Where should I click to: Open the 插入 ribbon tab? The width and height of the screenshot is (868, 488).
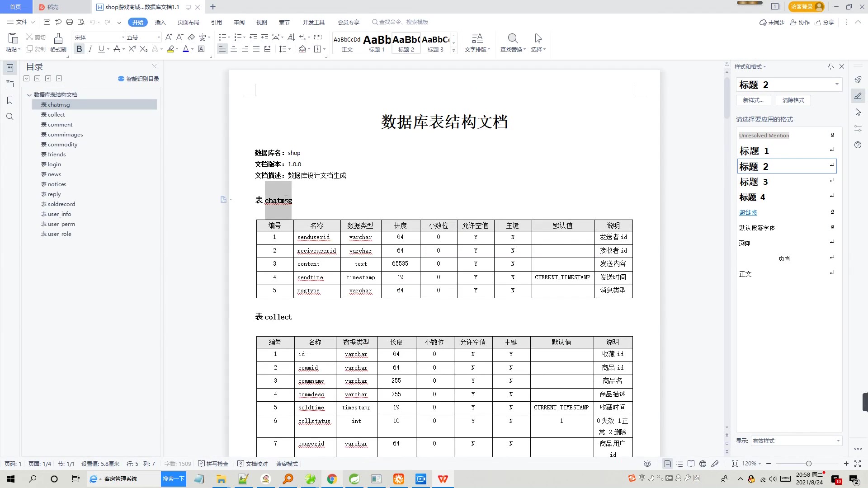(x=160, y=22)
